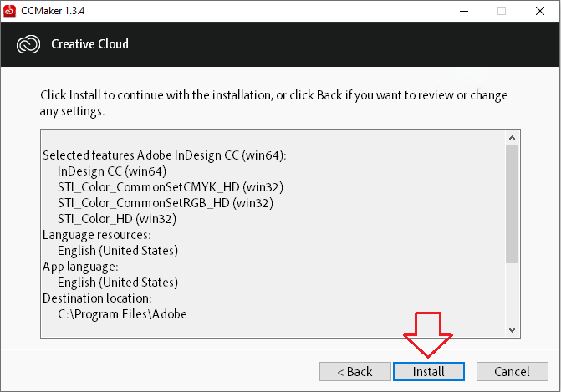The width and height of the screenshot is (561, 392).
Task: Click the Creative Cloud logo in the header
Action: point(28,43)
